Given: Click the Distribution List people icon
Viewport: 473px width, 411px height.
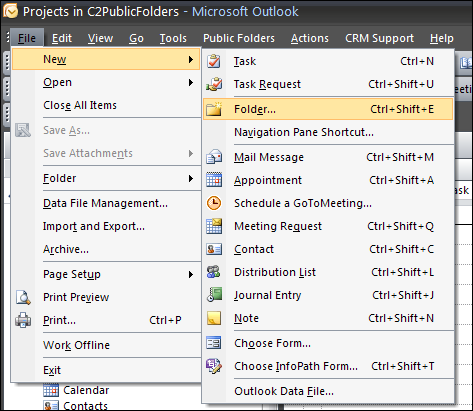Looking at the screenshot, I should (x=214, y=272).
